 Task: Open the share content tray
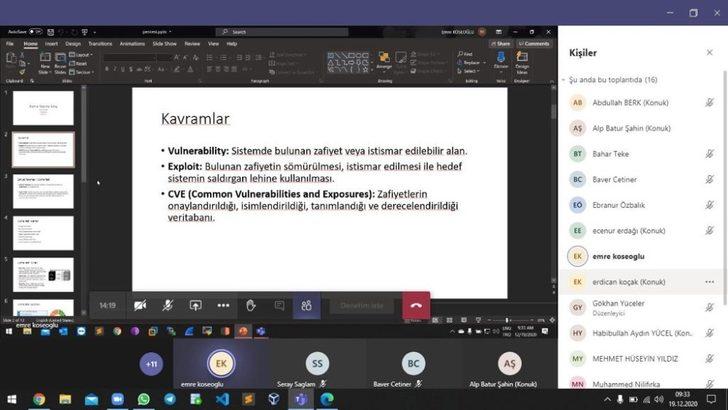(x=196, y=305)
